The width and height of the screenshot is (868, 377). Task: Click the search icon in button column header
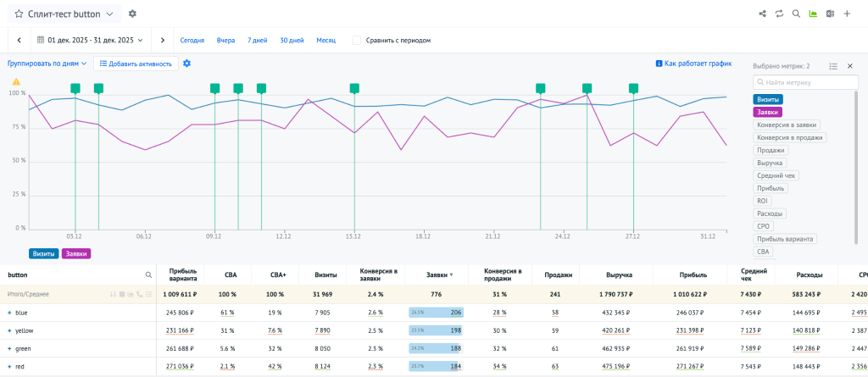pyautogui.click(x=148, y=275)
